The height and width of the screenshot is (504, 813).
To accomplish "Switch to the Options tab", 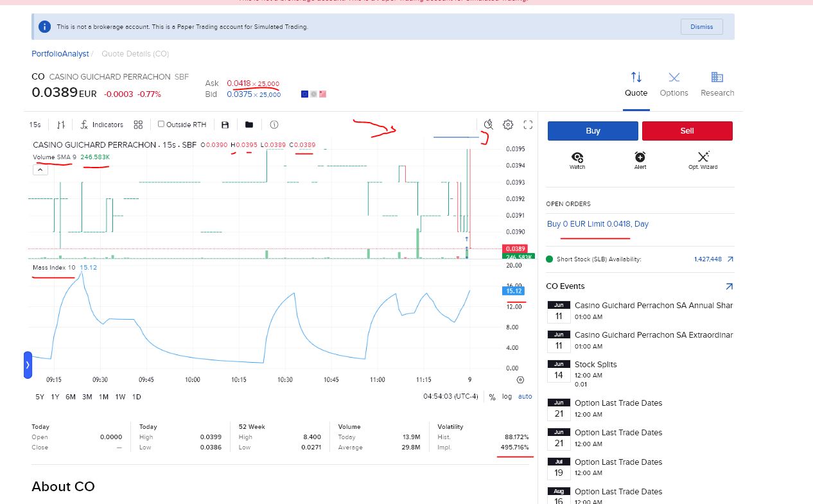I will (674, 85).
